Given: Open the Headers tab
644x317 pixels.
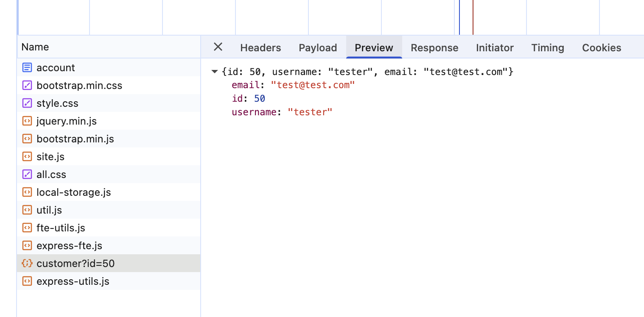Looking at the screenshot, I should [x=260, y=47].
